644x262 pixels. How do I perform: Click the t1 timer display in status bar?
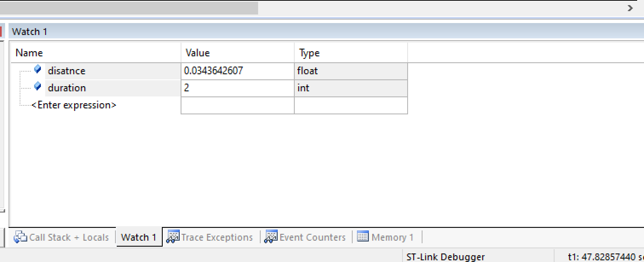[605, 257]
